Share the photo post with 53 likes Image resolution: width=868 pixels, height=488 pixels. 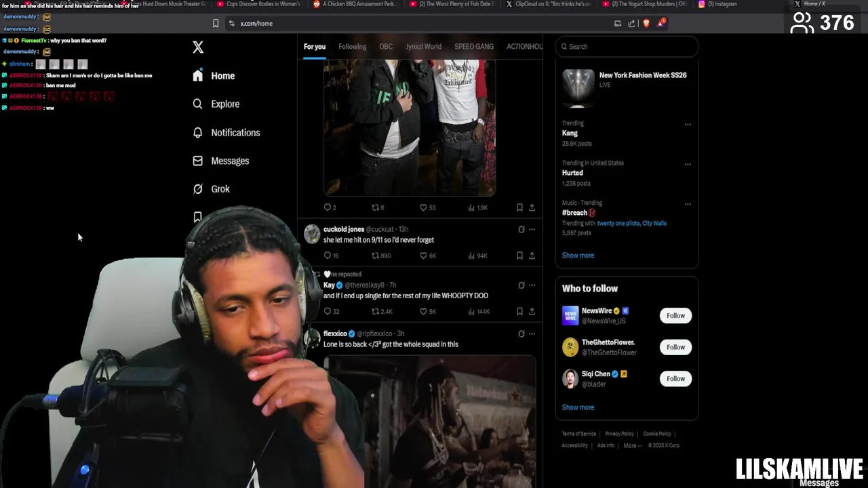click(x=532, y=207)
